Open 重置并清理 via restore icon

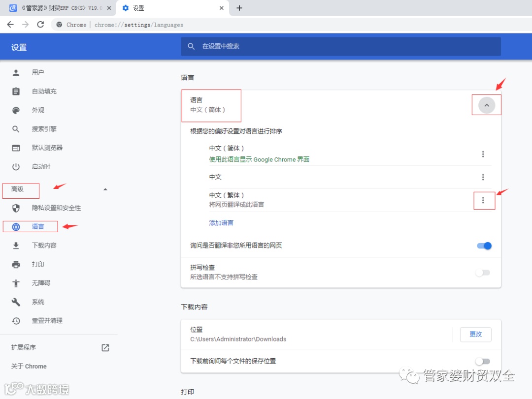tap(16, 321)
